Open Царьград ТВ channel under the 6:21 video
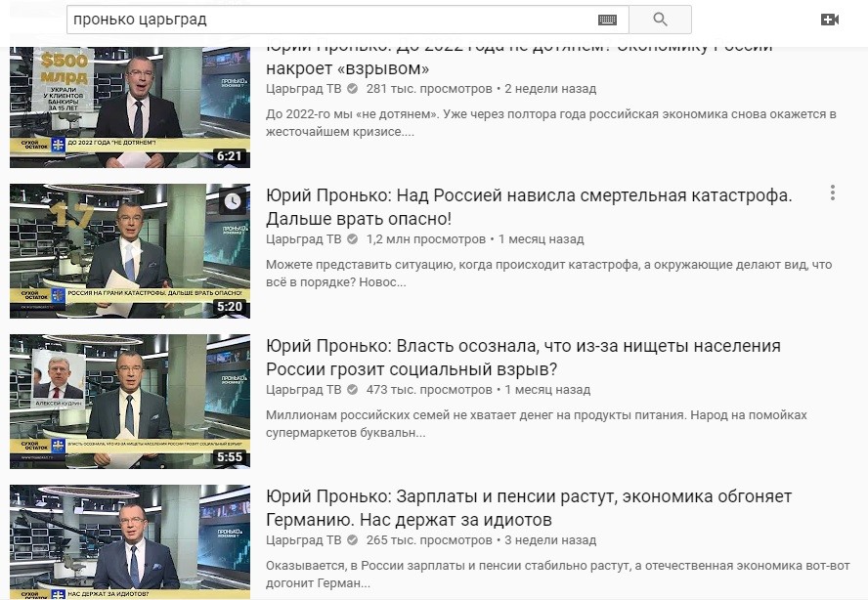The height and width of the screenshot is (600, 868). [x=303, y=89]
